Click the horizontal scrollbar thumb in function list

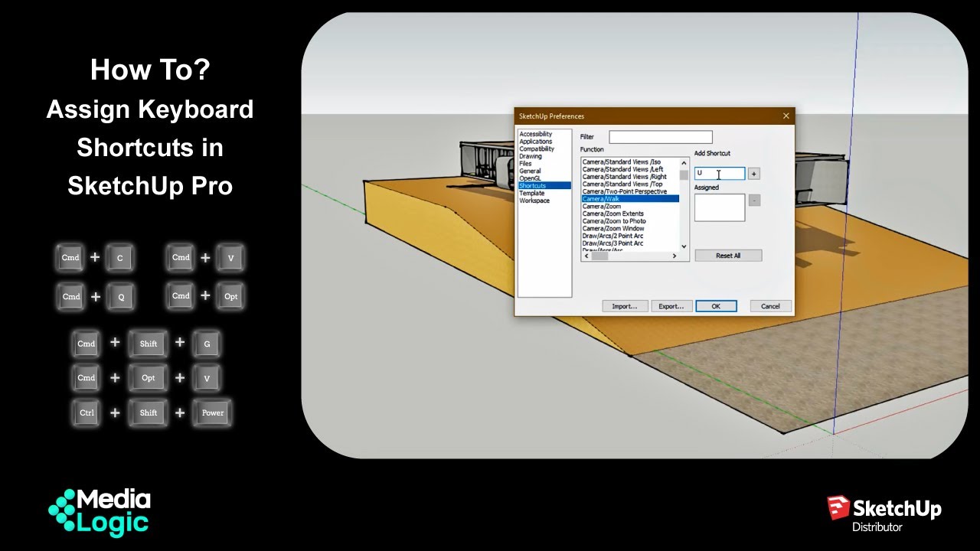pos(599,256)
